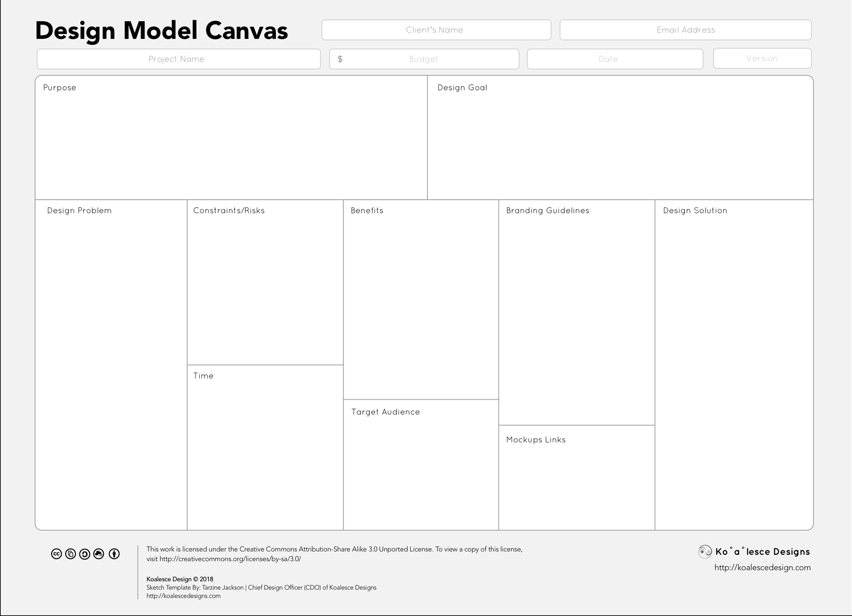Click the Budget input field
The height and width of the screenshot is (616, 852).
[423, 59]
